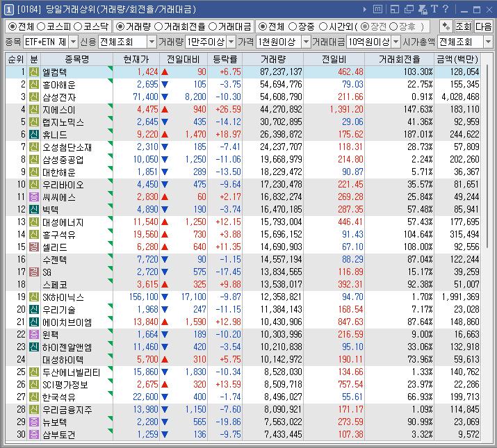Click the 조회 search button

[x=463, y=26]
